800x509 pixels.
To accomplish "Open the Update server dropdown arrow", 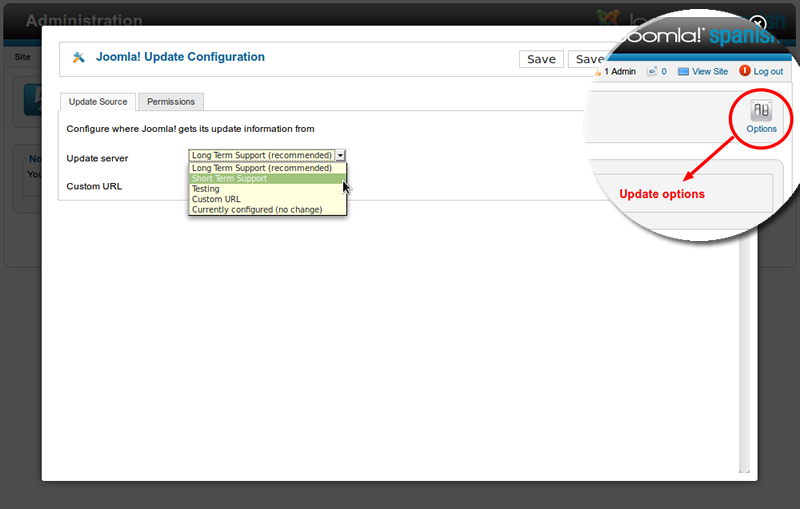I will 340,155.
